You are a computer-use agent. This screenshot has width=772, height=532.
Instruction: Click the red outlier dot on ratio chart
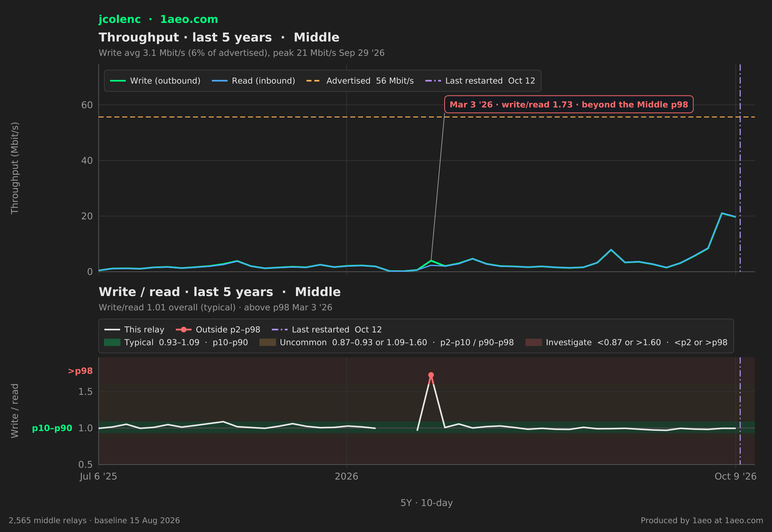tap(431, 375)
